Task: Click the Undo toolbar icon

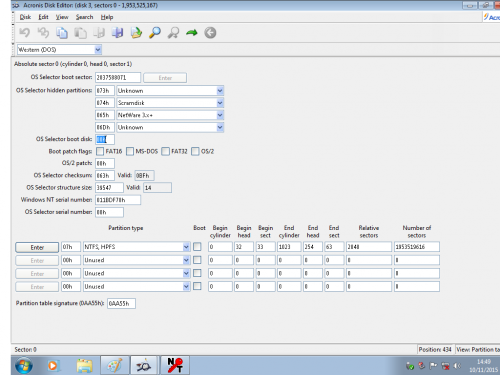Action: tap(24, 33)
